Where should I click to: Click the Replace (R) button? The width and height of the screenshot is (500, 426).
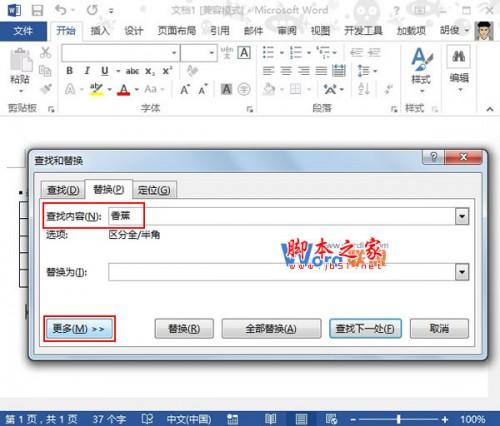pos(184,329)
